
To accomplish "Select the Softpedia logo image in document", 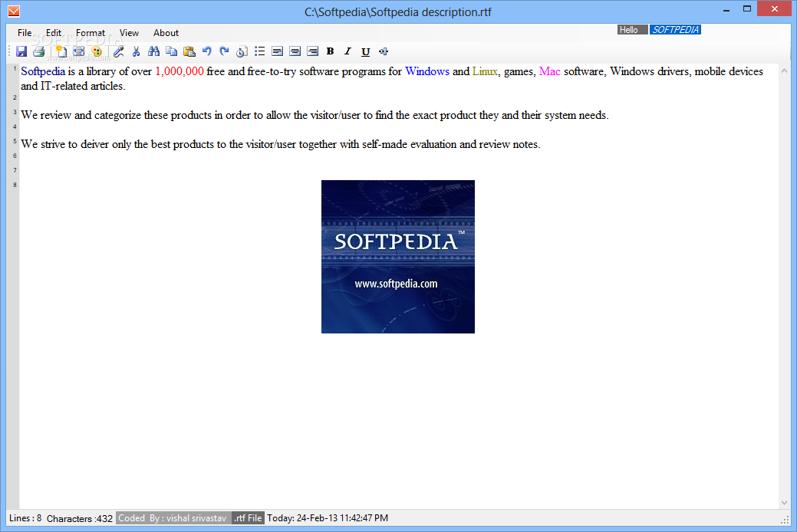I will (x=398, y=257).
